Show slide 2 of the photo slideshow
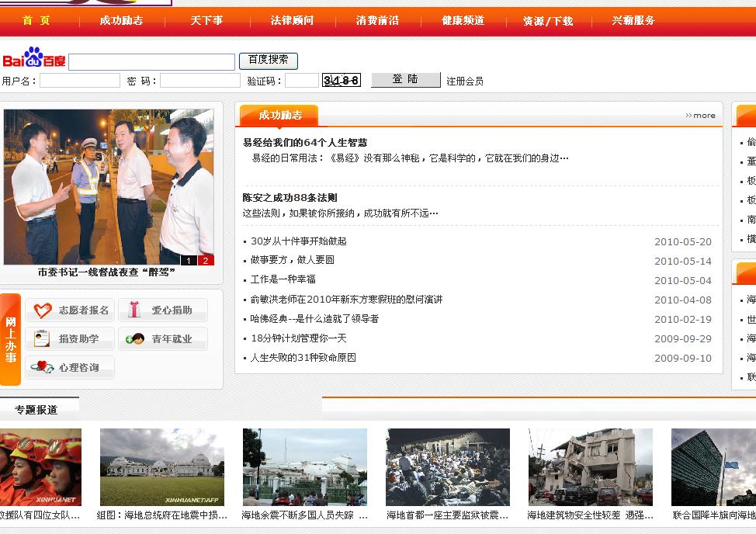The image size is (756, 534). point(206,260)
